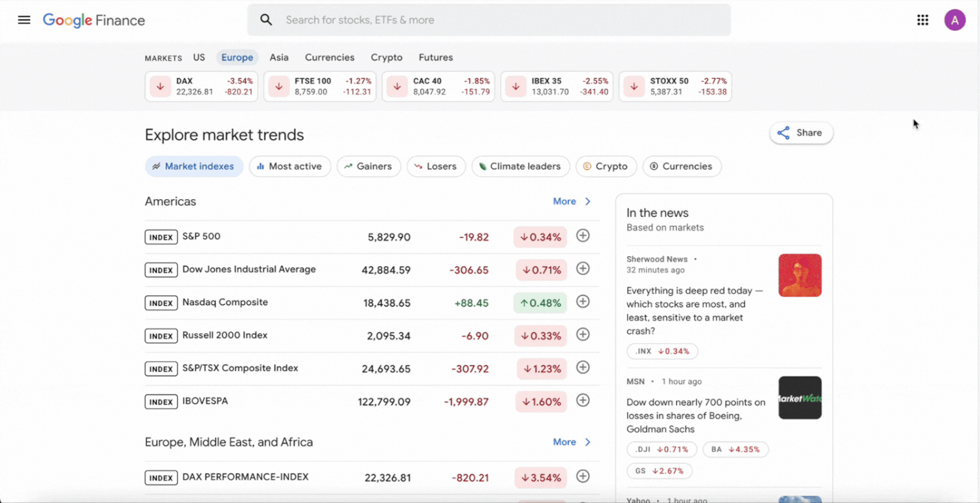Open the GS 2.67% news chip
This screenshot has width=980, height=503.
[x=659, y=471]
